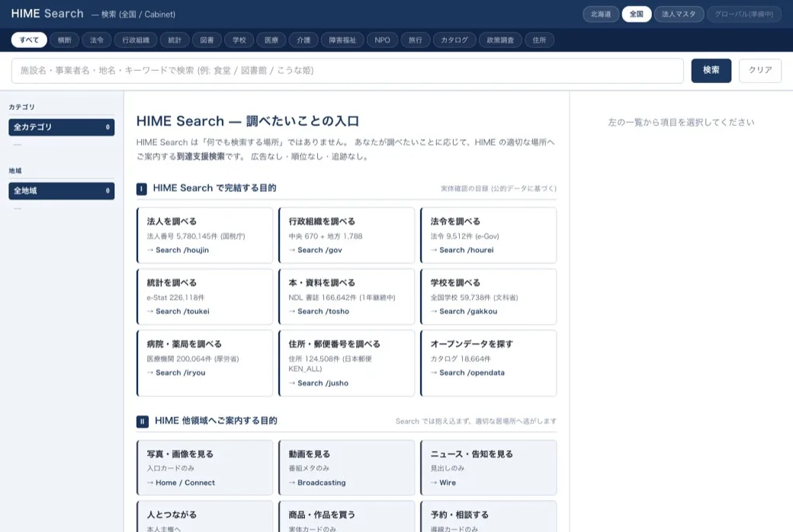Select 全カテゴリ in the sidebar
The image size is (793, 532).
(x=61, y=127)
